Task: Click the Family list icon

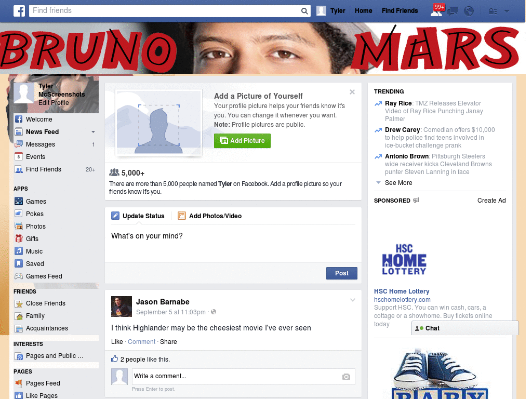Action: 19,316
